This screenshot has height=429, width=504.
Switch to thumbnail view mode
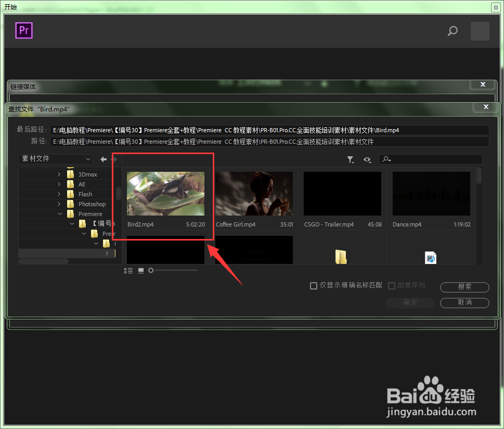point(140,270)
